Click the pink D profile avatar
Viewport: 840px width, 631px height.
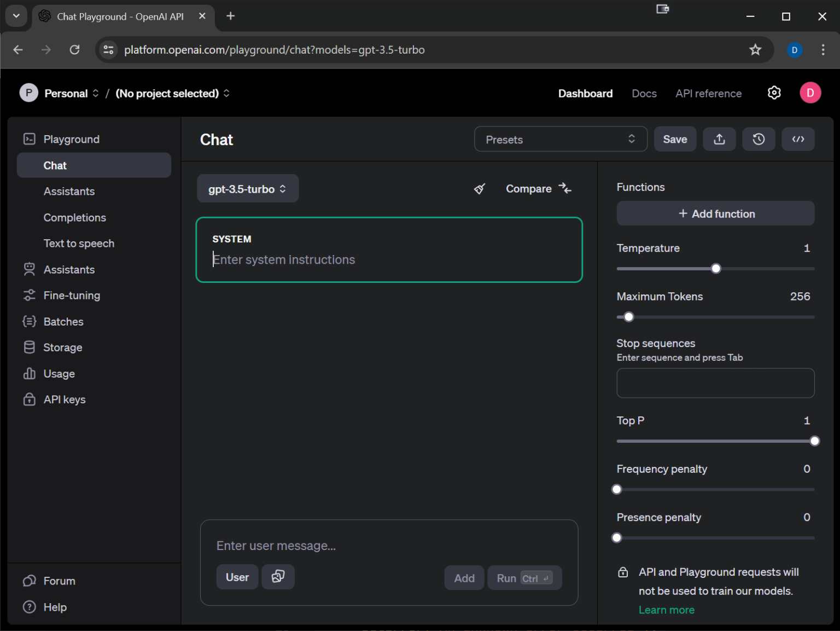[810, 93]
